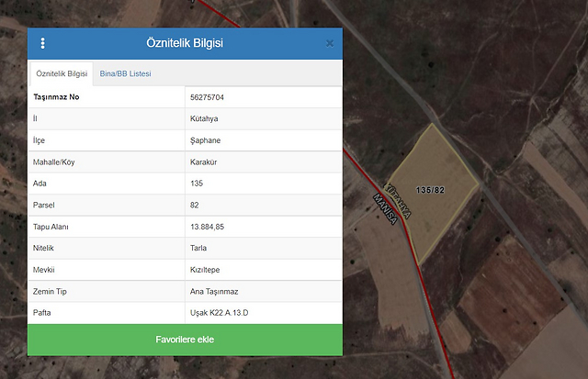Select the Pafta value Uşak K22.A.13.D

coord(220,313)
